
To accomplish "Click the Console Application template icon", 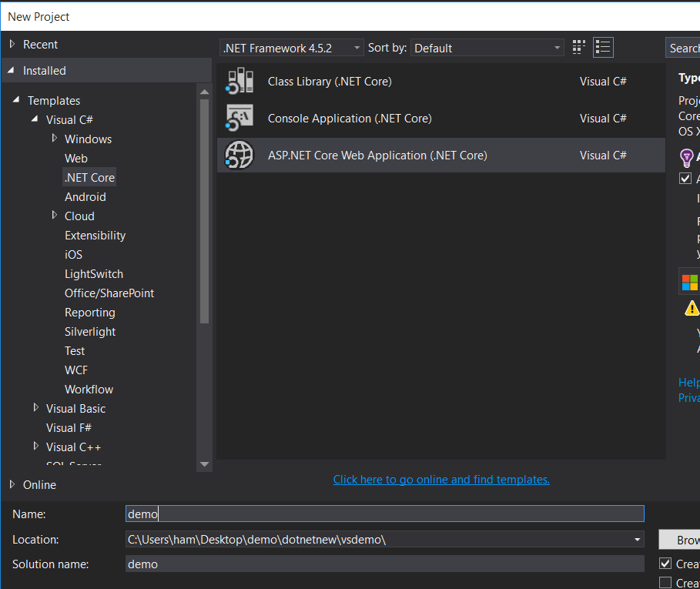I will point(239,118).
